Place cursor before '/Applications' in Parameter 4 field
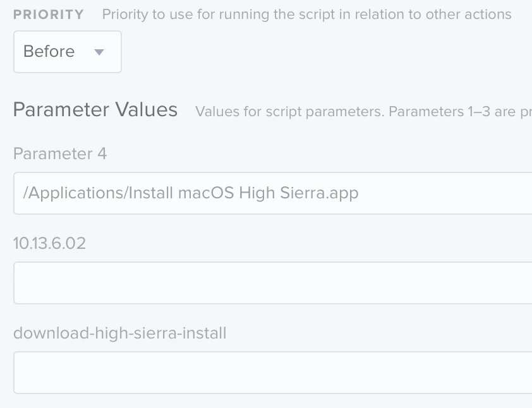The image size is (532, 408). (x=23, y=193)
